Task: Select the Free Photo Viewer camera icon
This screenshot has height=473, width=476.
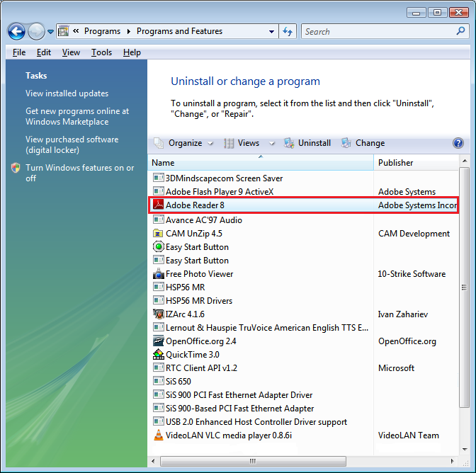Action: [158, 273]
